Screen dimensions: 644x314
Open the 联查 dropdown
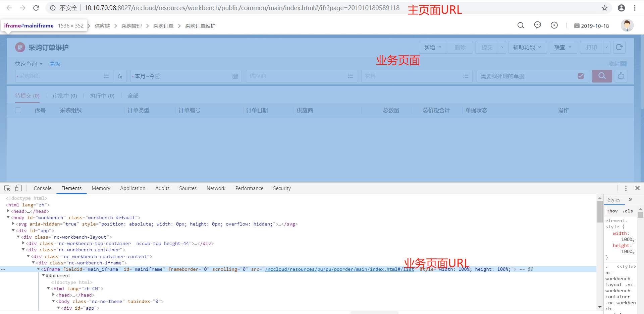tap(563, 47)
